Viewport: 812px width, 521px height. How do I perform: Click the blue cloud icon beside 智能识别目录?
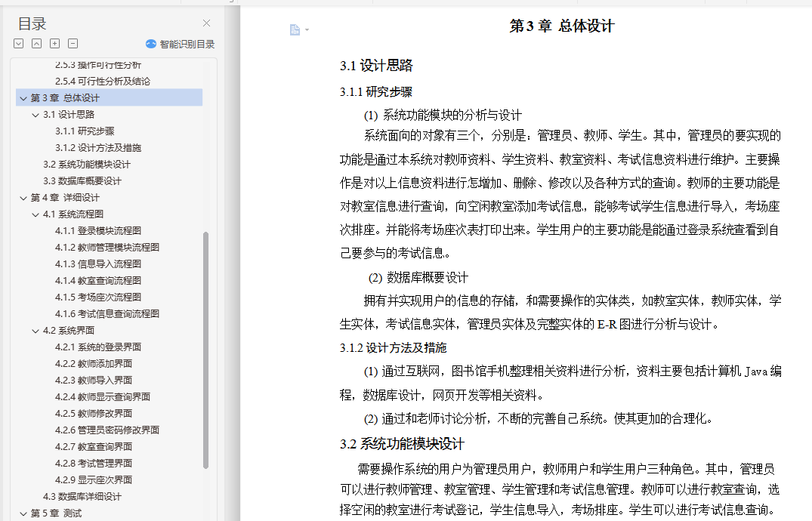151,44
